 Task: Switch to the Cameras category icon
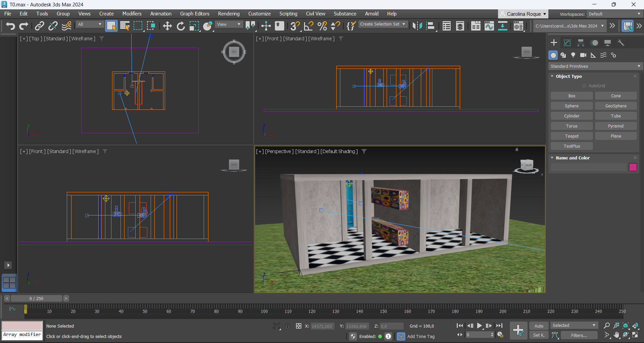[x=583, y=55]
